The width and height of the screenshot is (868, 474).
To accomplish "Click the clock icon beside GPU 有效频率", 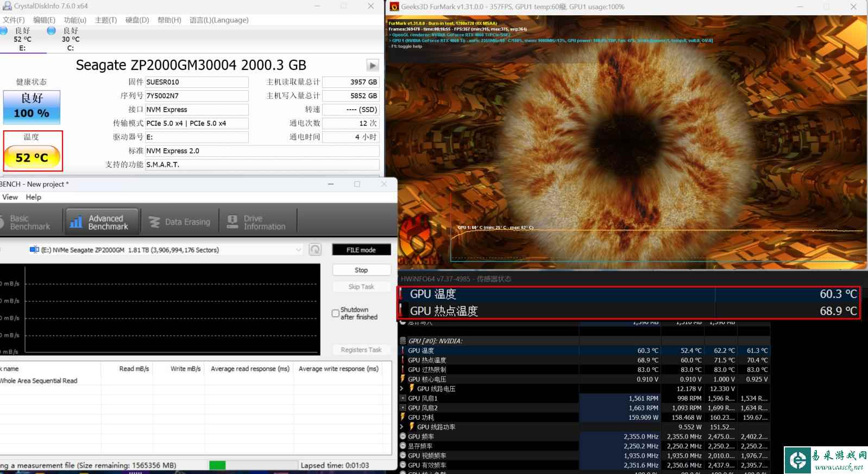I will (402, 465).
